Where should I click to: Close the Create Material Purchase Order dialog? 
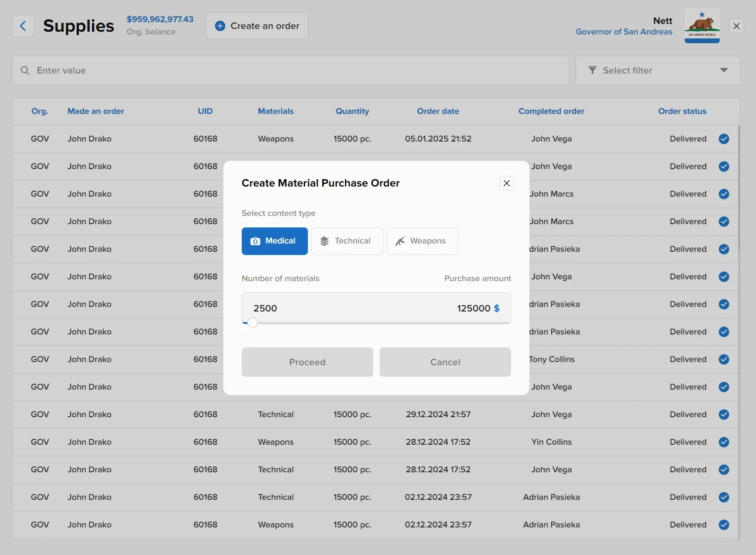click(506, 183)
